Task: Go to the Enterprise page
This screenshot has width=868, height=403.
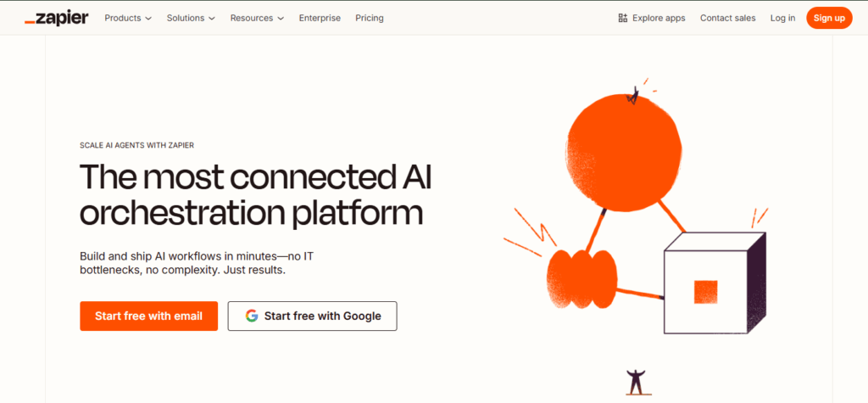Action: 320,18
